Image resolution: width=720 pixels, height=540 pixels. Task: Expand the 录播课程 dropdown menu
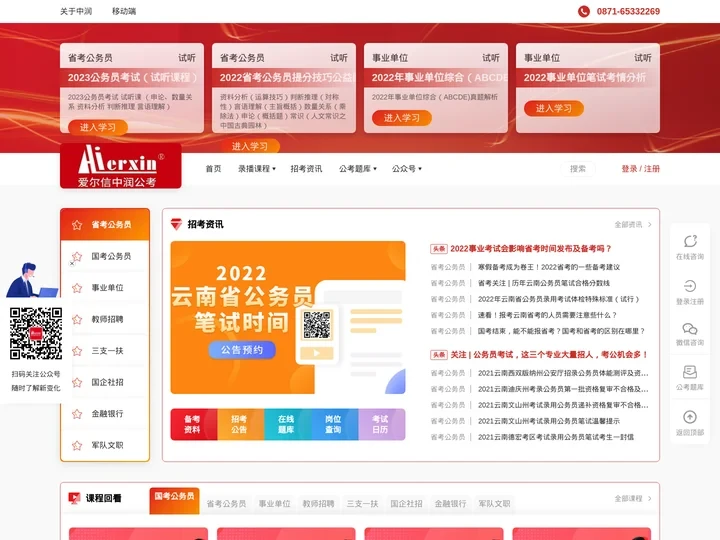[x=257, y=169]
